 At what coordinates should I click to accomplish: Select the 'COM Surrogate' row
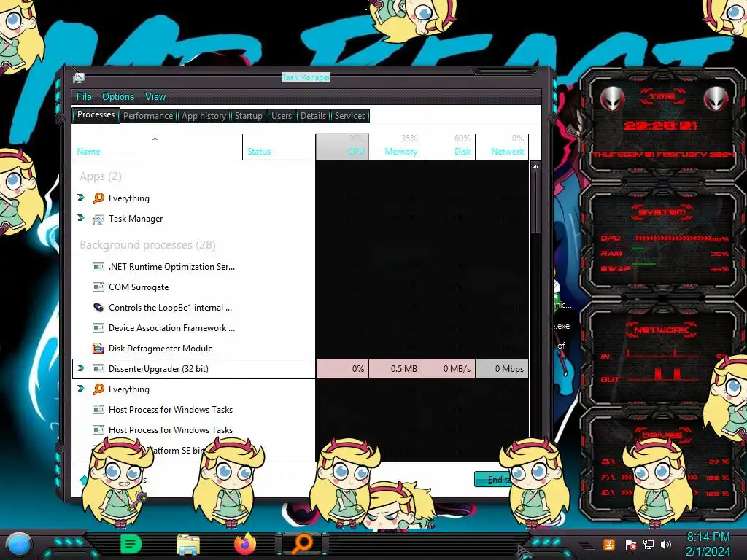(x=300, y=287)
